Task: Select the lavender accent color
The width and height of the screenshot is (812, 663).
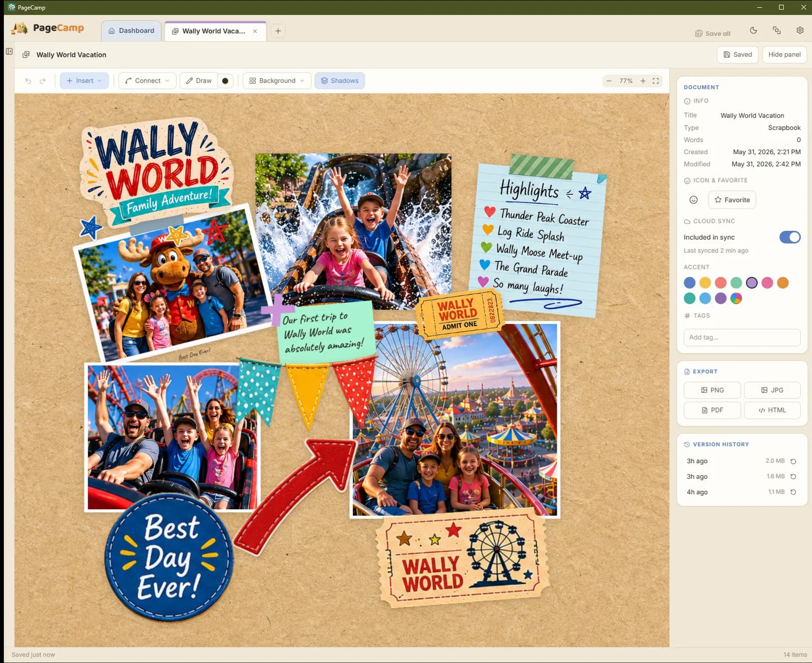Action: pyautogui.click(x=752, y=283)
